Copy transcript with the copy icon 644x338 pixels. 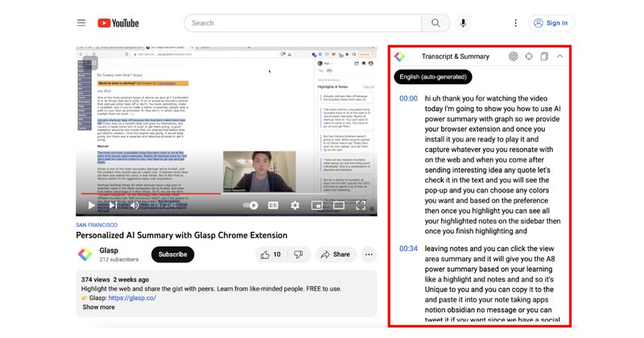pyautogui.click(x=544, y=56)
